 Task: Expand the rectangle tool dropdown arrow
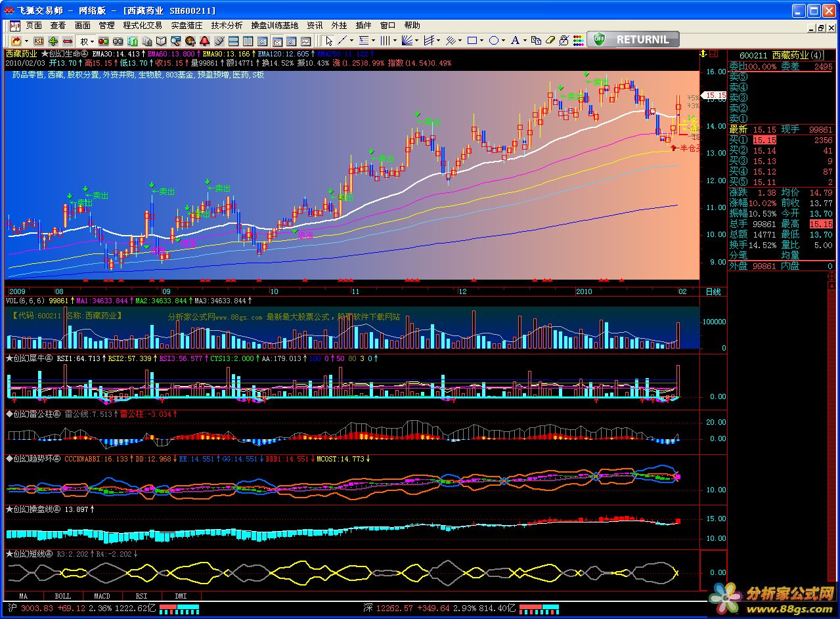[481, 41]
